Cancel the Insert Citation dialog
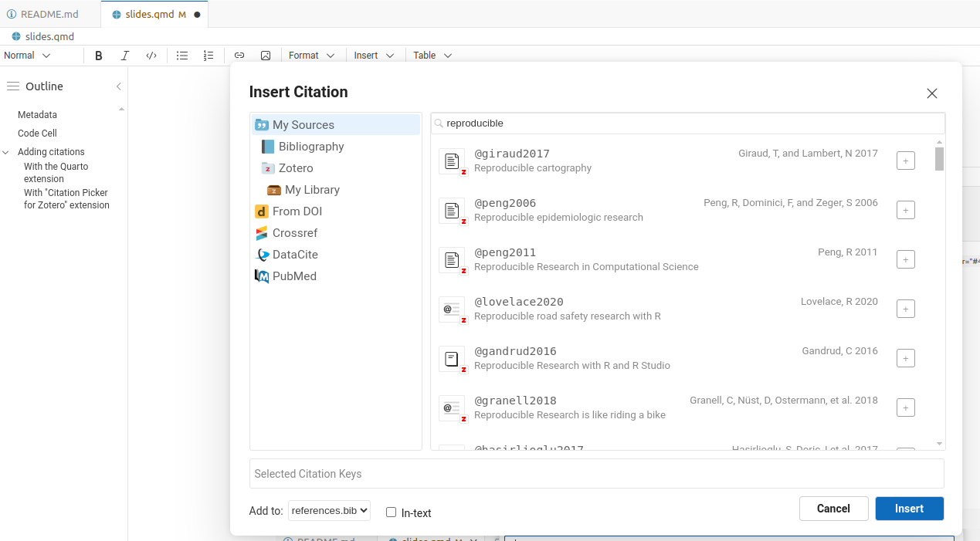Image resolution: width=980 pixels, height=541 pixels. [833, 509]
